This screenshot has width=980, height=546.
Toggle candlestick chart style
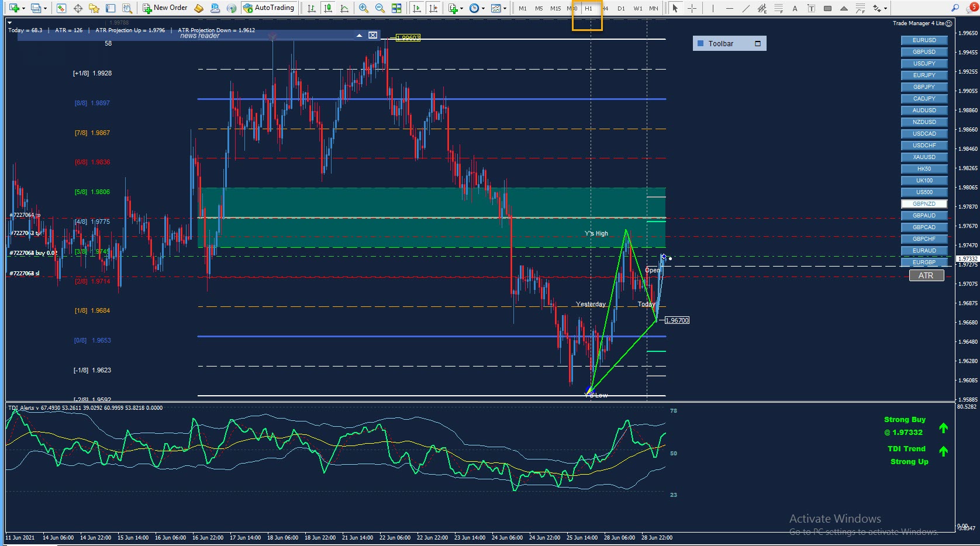[x=328, y=8]
